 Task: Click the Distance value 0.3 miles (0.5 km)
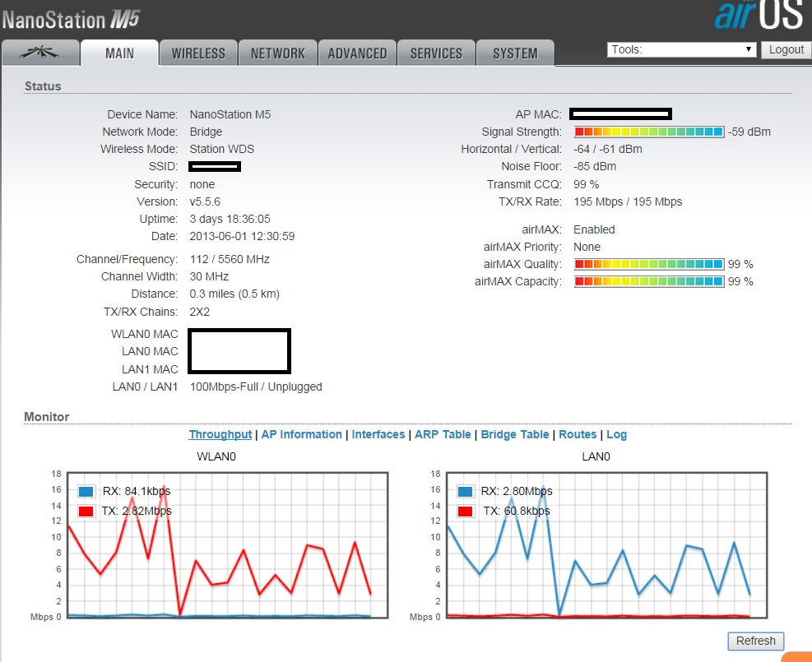234,294
